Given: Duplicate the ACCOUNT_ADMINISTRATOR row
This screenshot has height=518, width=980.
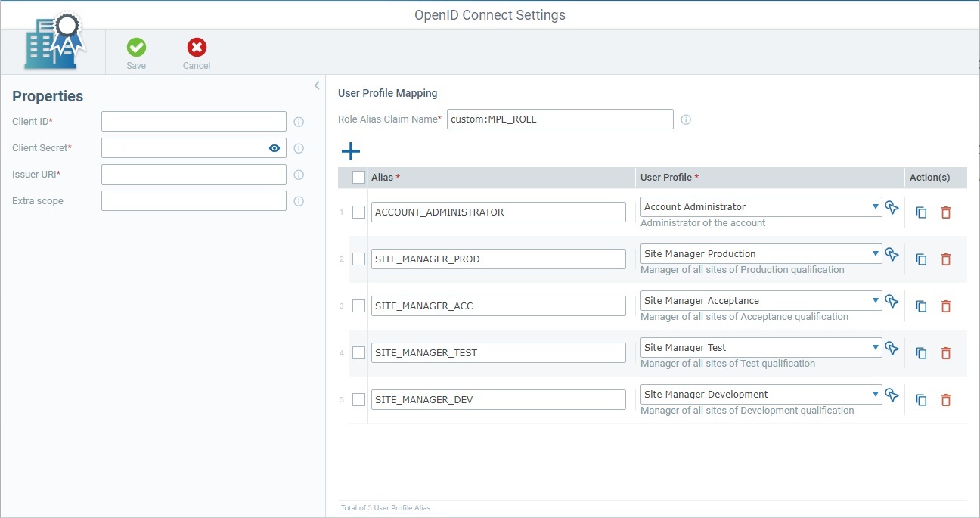Looking at the screenshot, I should [921, 212].
